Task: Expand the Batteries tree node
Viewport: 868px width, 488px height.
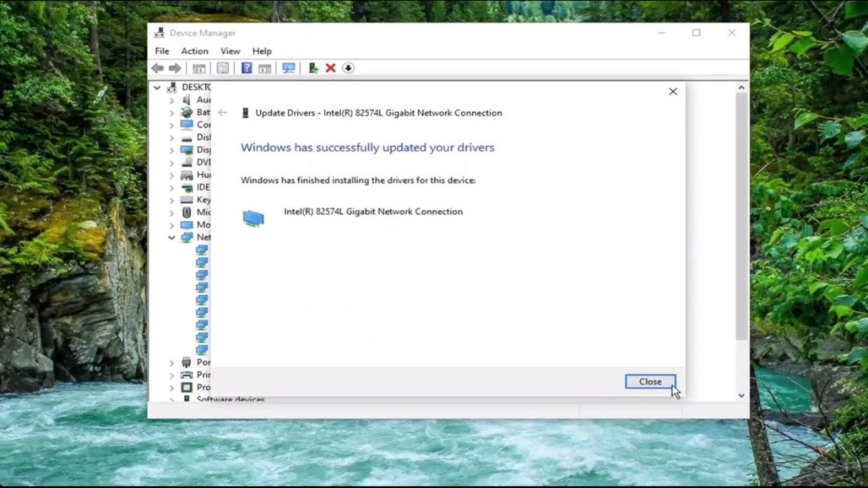Action: [x=172, y=113]
